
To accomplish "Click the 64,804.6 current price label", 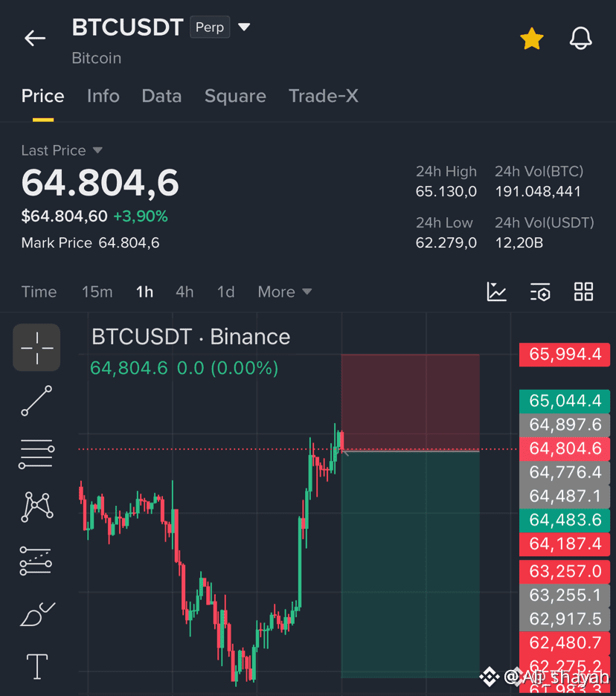I will click(565, 448).
